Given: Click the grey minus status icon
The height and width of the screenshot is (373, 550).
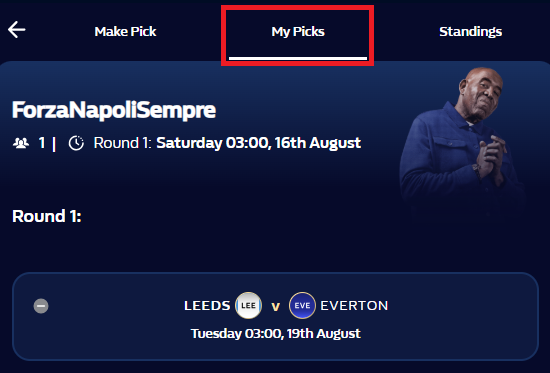Looking at the screenshot, I should coord(41,306).
